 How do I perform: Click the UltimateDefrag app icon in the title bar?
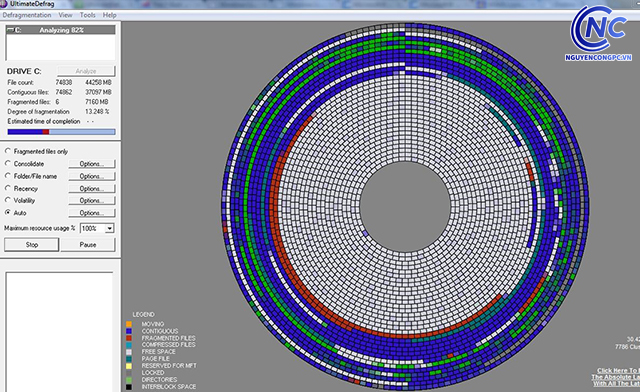(x=3, y=4)
